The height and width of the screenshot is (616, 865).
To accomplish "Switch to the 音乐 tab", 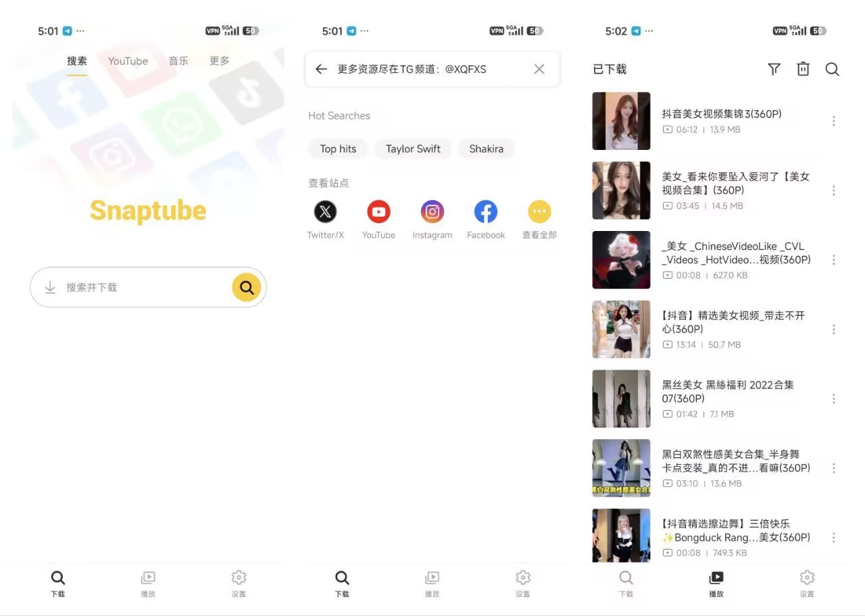I will coord(178,61).
